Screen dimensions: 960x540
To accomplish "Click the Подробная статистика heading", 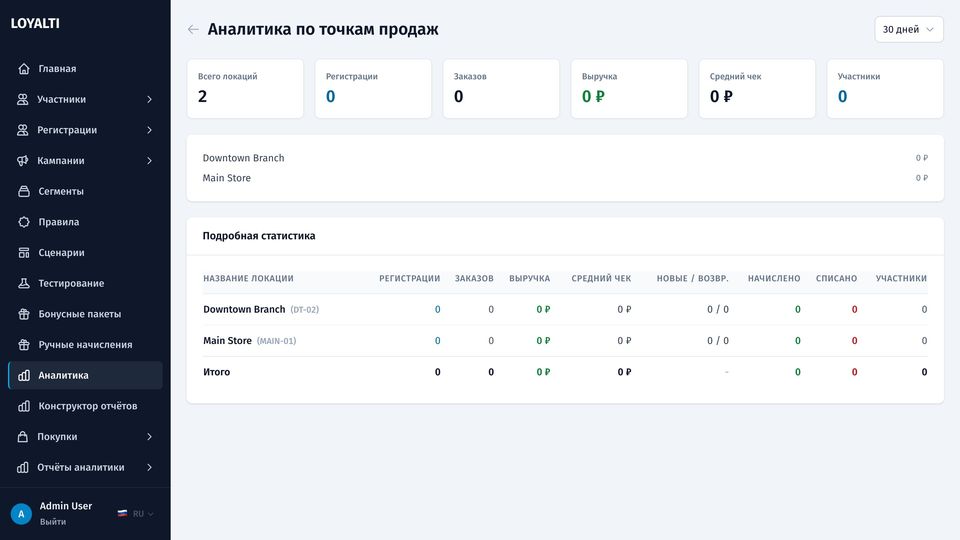I will point(259,236).
